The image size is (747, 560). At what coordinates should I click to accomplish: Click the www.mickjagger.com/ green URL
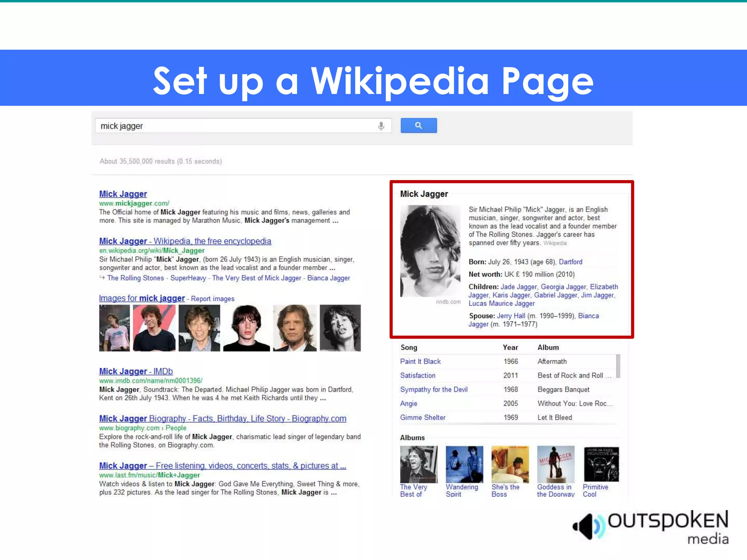point(134,203)
